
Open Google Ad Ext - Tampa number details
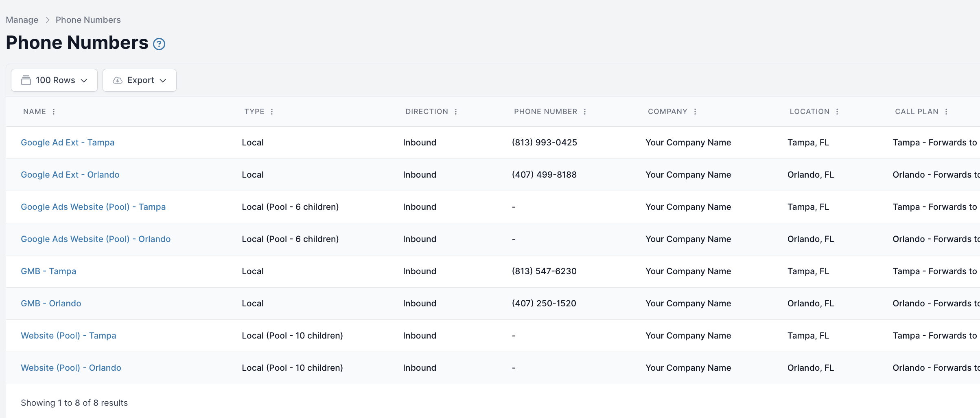click(x=68, y=142)
